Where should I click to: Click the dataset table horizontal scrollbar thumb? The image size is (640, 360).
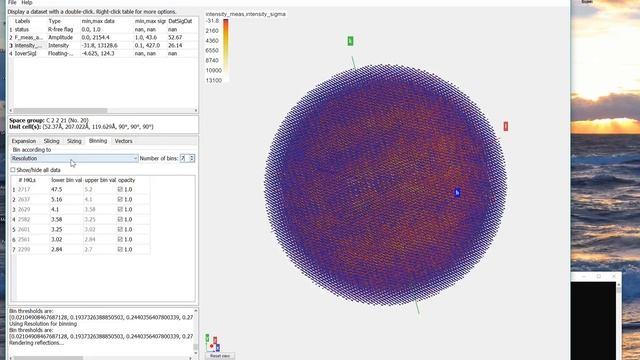tap(60, 111)
